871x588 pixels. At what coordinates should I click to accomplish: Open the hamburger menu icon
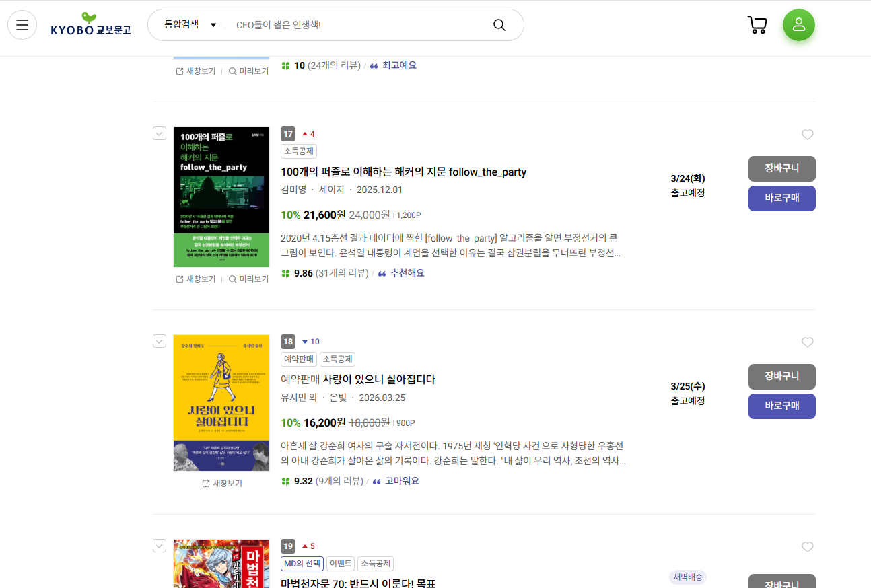pos(22,25)
